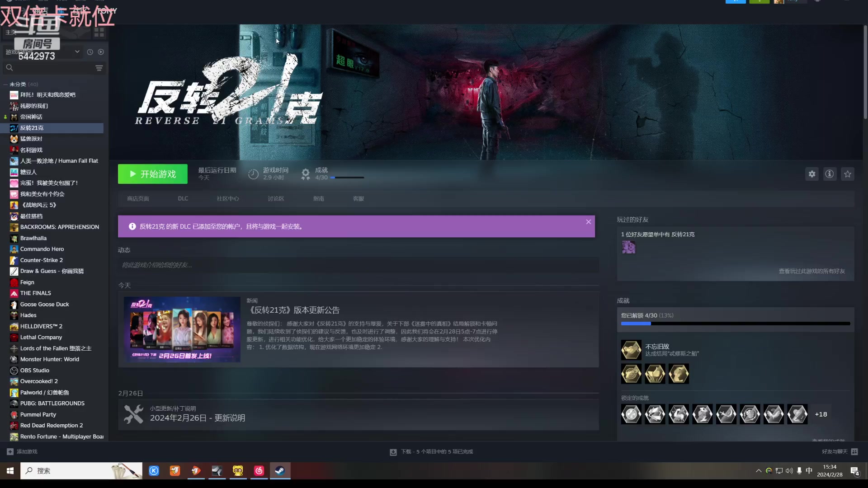Screen dimensions: 868x488
Task: Click the game info icon
Action: pyautogui.click(x=830, y=174)
